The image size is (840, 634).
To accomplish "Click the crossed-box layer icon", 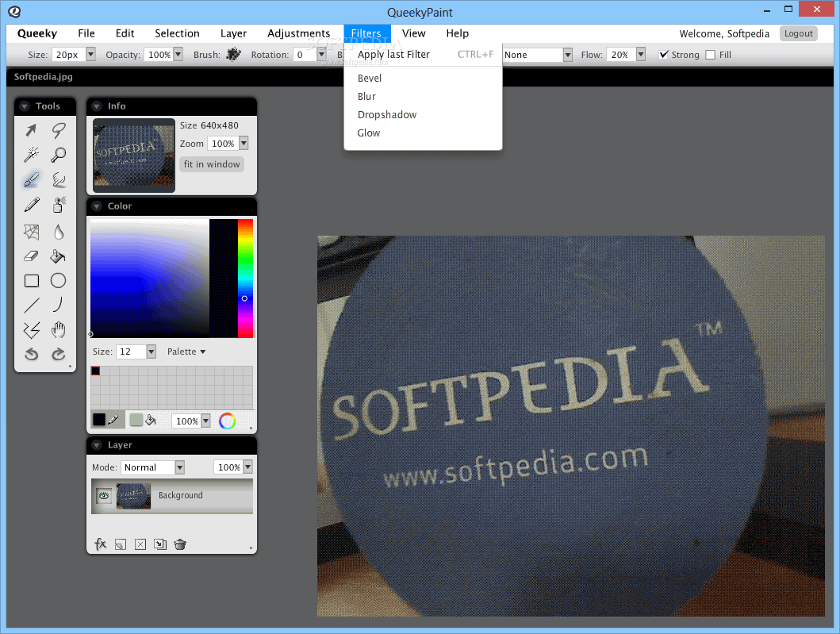I will pyautogui.click(x=140, y=544).
